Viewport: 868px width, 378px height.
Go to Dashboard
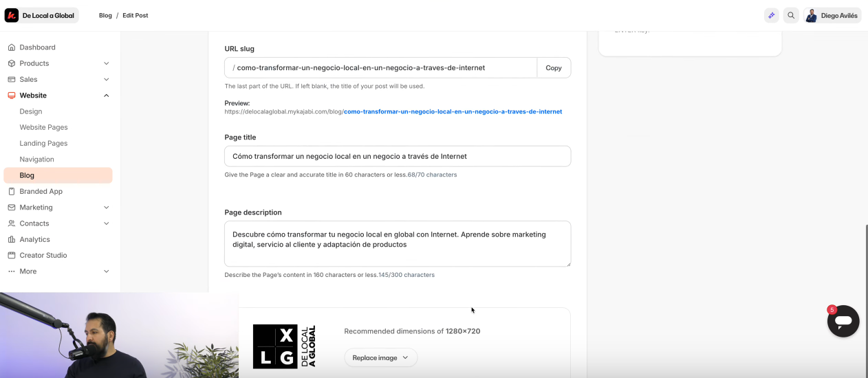[x=37, y=47]
